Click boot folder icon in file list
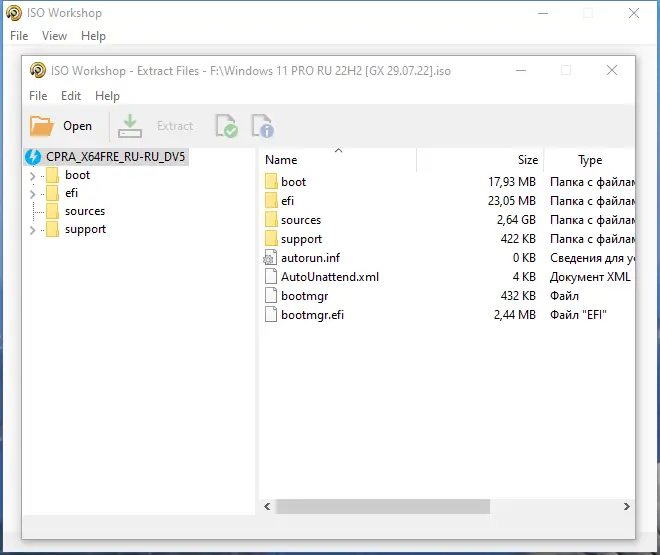Screen dimensions: 660x555 point(271,182)
